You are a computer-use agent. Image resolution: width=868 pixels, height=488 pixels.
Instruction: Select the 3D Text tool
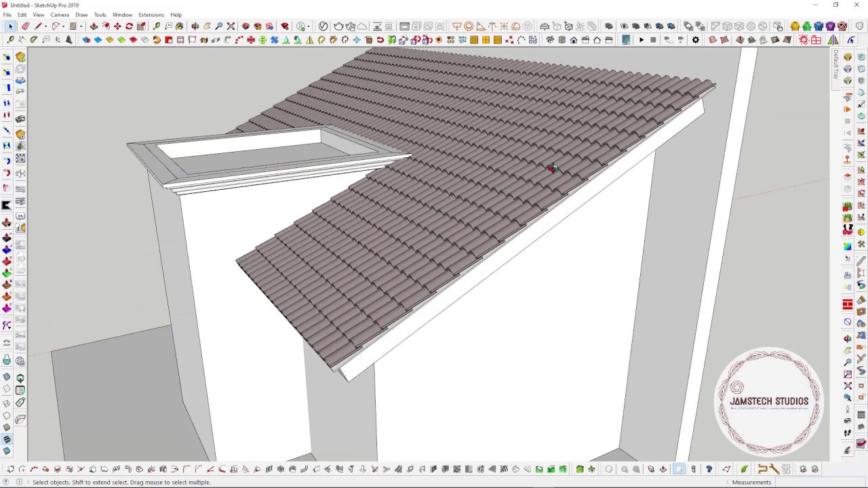coord(68,40)
